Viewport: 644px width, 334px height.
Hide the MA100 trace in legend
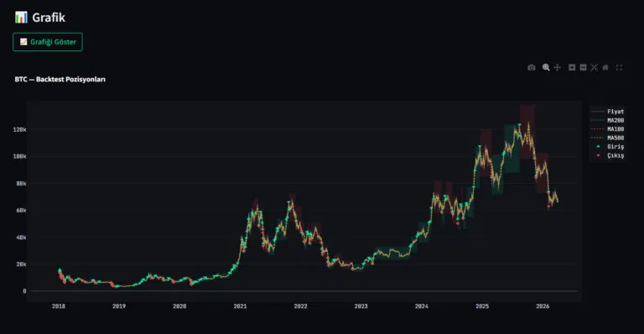click(608, 129)
